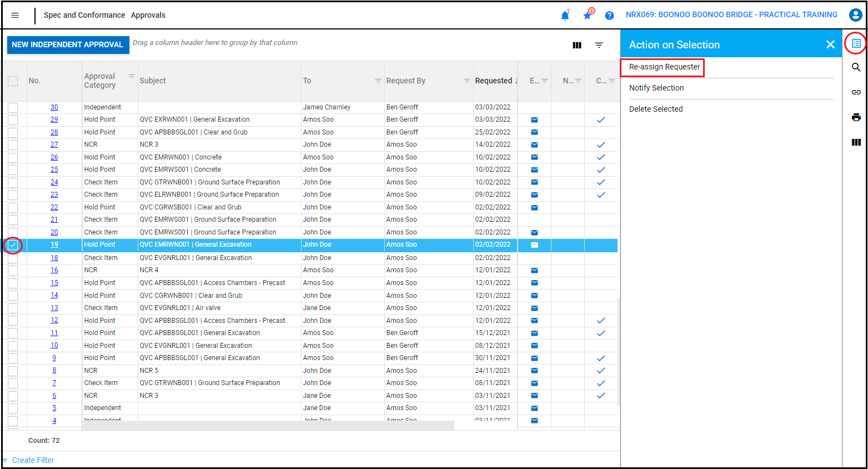Image resolution: width=868 pixels, height=469 pixels.
Task: Choose Re-assign Requester from action panel
Action: [x=664, y=67]
